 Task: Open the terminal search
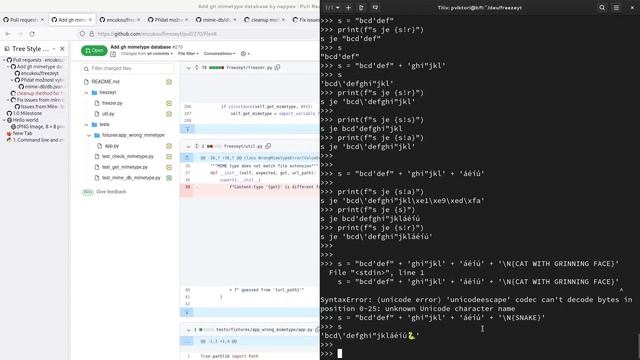click(602, 7)
